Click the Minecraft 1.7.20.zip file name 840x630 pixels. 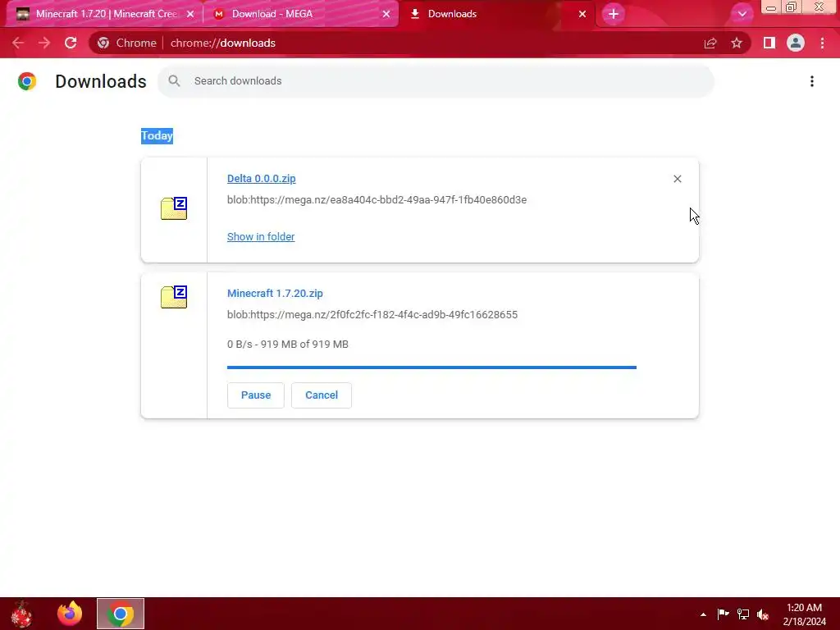275,294
